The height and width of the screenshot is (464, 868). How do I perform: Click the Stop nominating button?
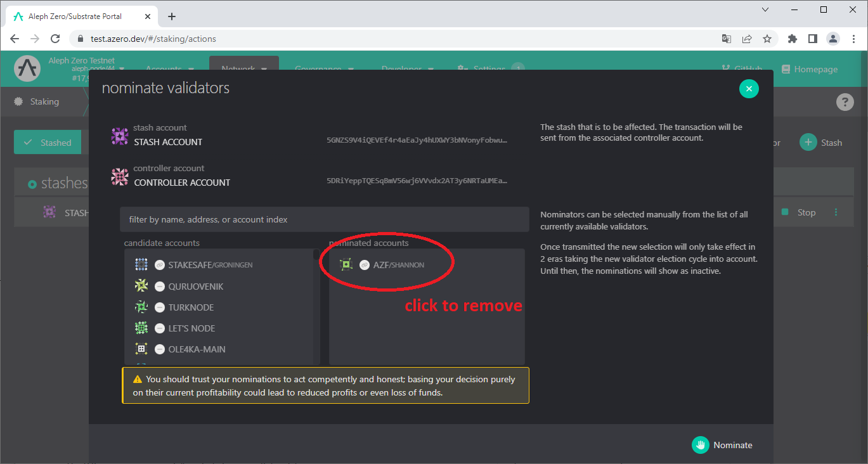point(800,212)
